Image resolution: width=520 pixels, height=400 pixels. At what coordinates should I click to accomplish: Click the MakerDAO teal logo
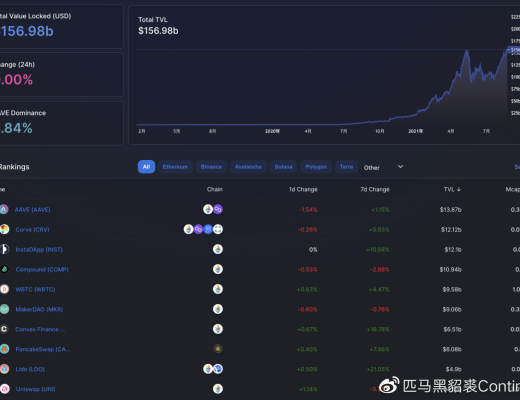click(x=4, y=309)
